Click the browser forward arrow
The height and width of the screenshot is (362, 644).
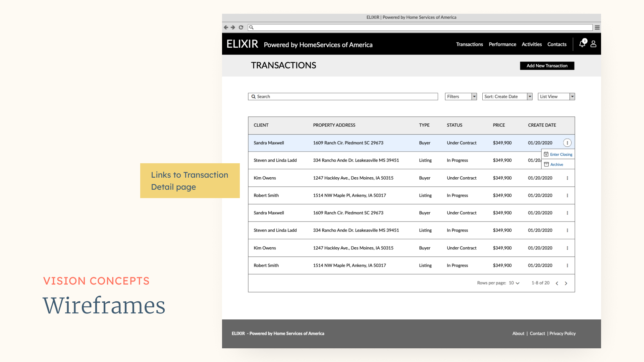233,27
